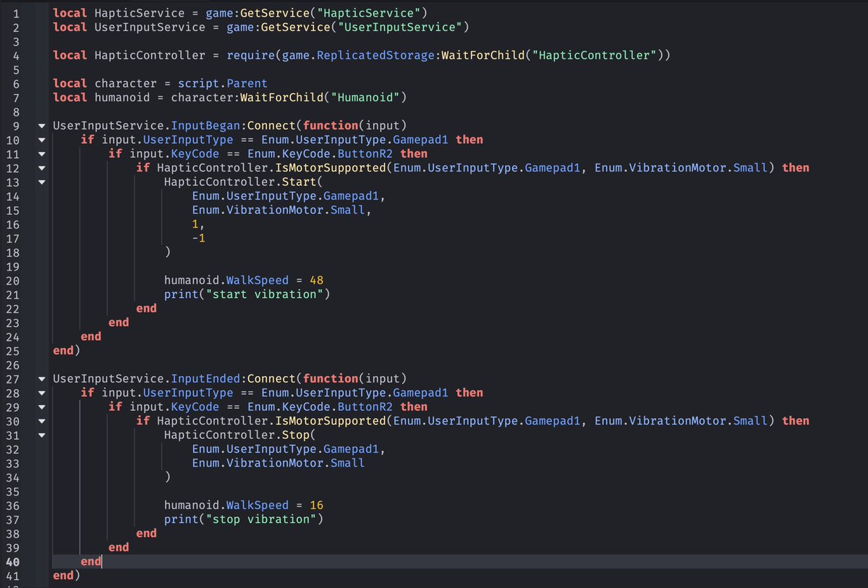The width and height of the screenshot is (868, 588).
Task: Click line number 5 in the gutter
Action: 15,69
